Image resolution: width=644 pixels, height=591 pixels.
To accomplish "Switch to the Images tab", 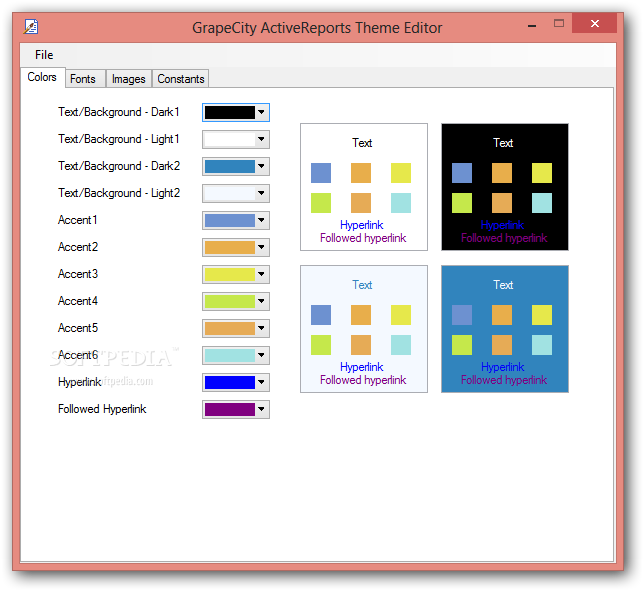I will point(129,79).
